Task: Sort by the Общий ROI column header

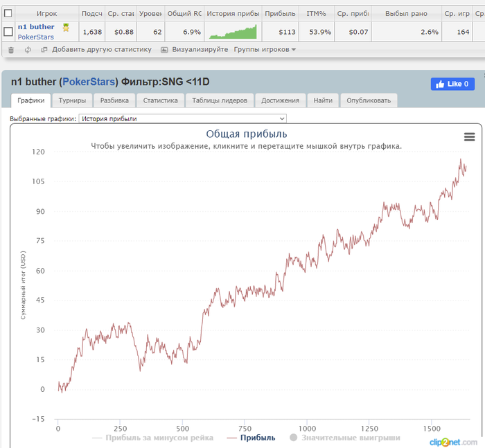Action: pos(184,14)
